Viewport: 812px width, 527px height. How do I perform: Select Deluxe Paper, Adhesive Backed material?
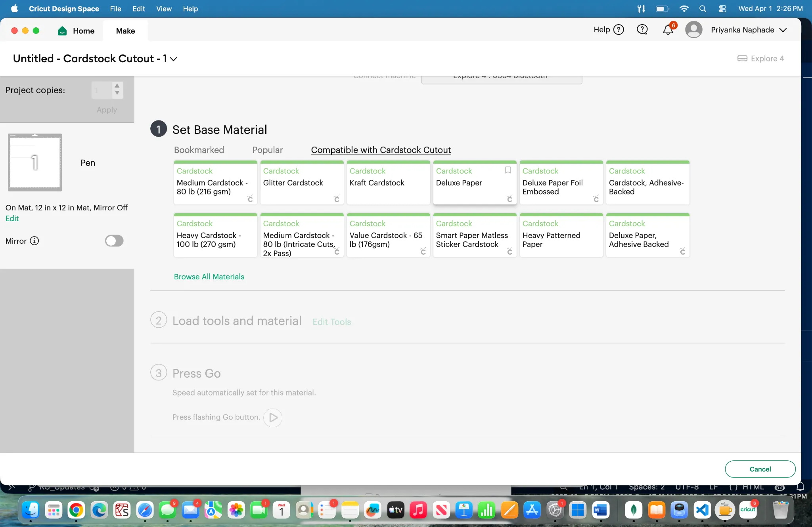(647, 235)
